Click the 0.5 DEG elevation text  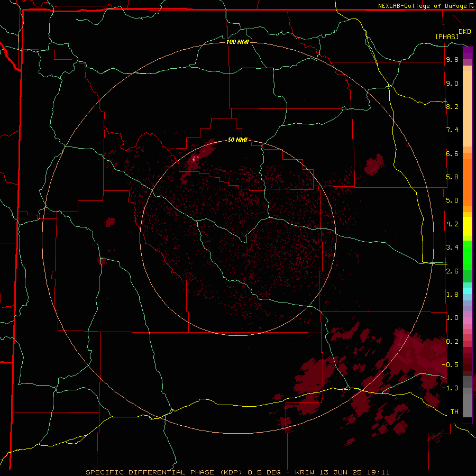tap(265, 472)
